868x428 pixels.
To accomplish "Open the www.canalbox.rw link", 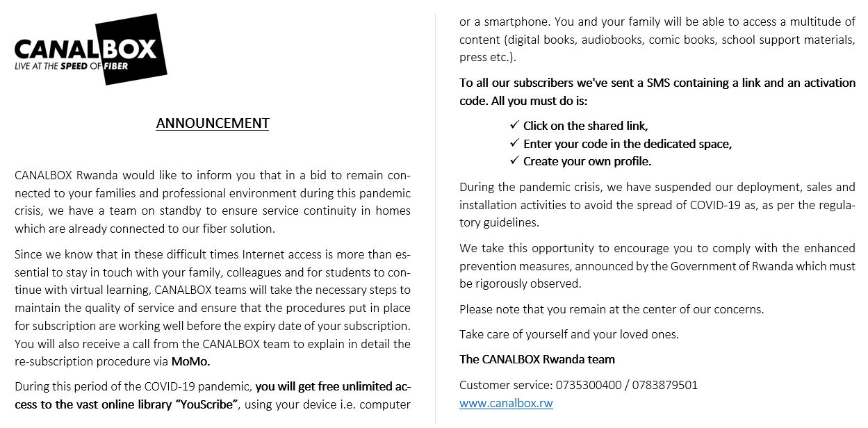I will tap(506, 403).
